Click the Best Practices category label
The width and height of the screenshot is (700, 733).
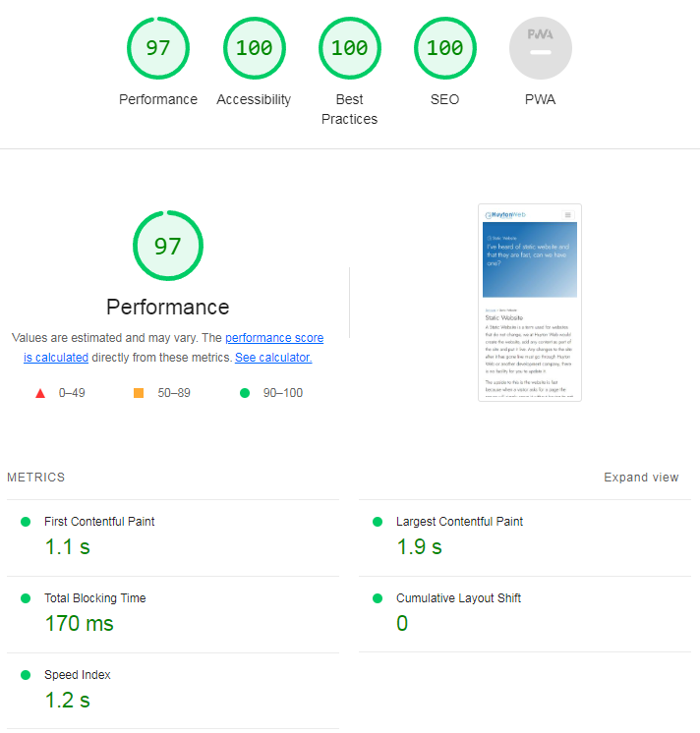349,109
